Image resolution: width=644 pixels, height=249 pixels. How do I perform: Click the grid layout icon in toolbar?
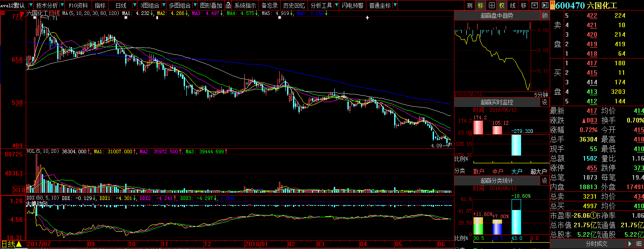[491, 5]
